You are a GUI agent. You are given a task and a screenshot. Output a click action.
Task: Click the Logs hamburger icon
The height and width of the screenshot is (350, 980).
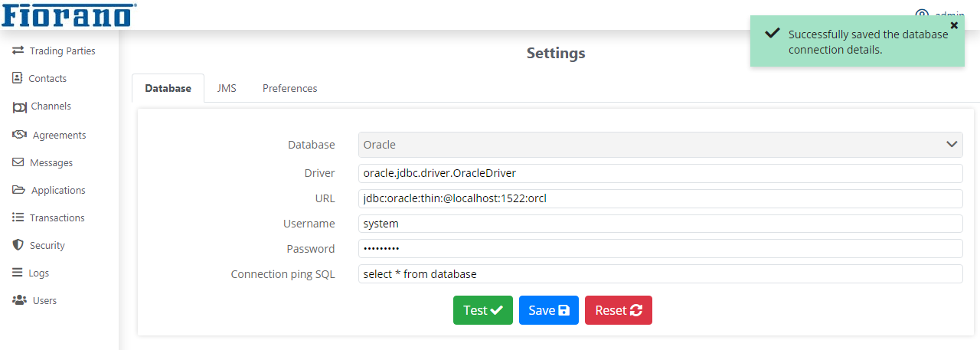18,273
